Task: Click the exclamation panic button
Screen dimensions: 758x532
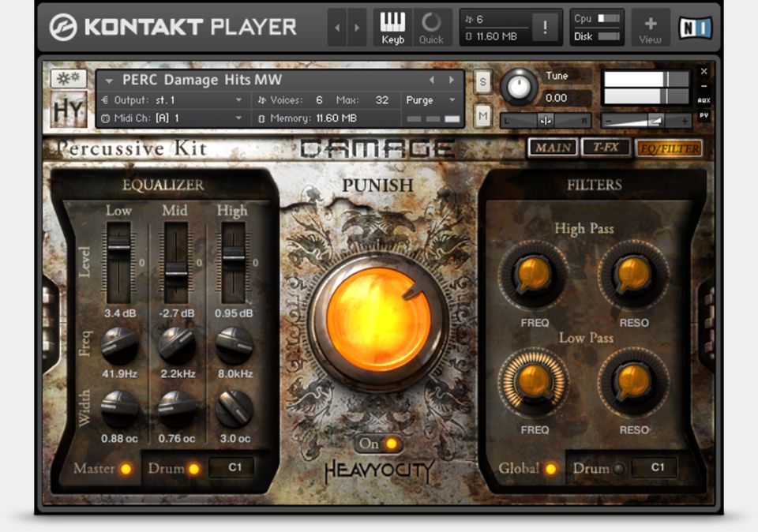Action: 544,28
